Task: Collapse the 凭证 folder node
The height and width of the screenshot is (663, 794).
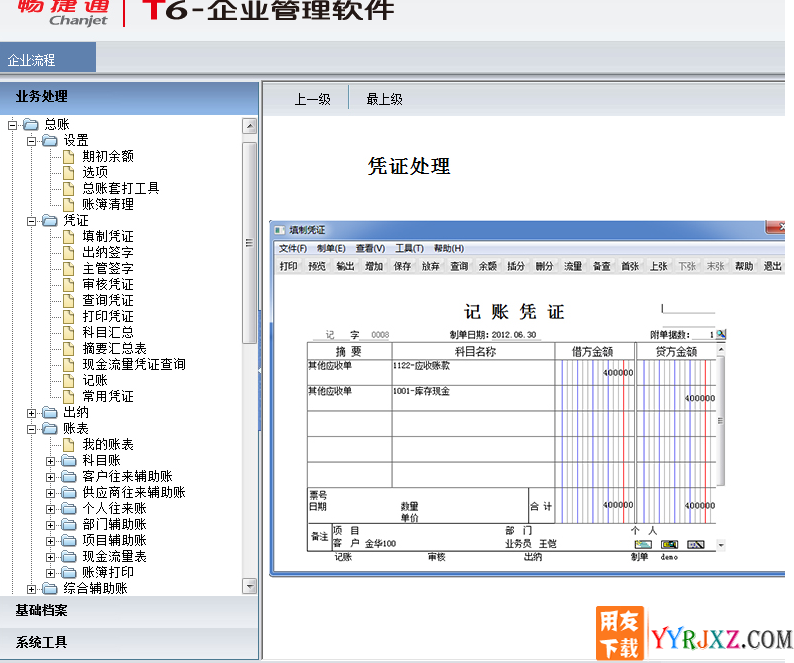Action: coord(31,221)
